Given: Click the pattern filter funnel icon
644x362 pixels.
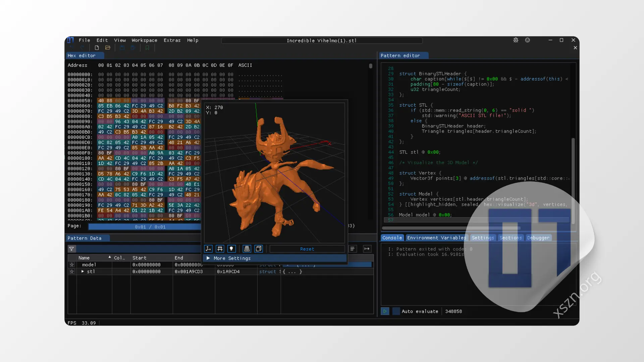Looking at the screenshot, I should (71, 249).
